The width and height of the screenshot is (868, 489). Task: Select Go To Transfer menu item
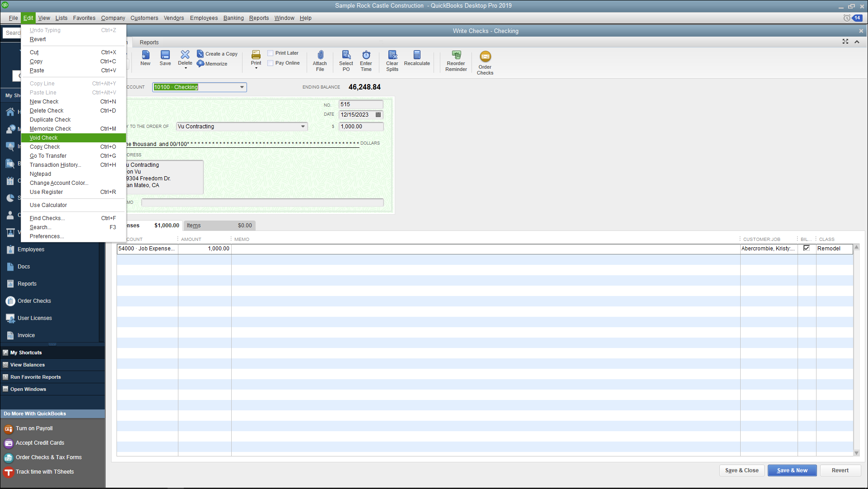coord(74,156)
